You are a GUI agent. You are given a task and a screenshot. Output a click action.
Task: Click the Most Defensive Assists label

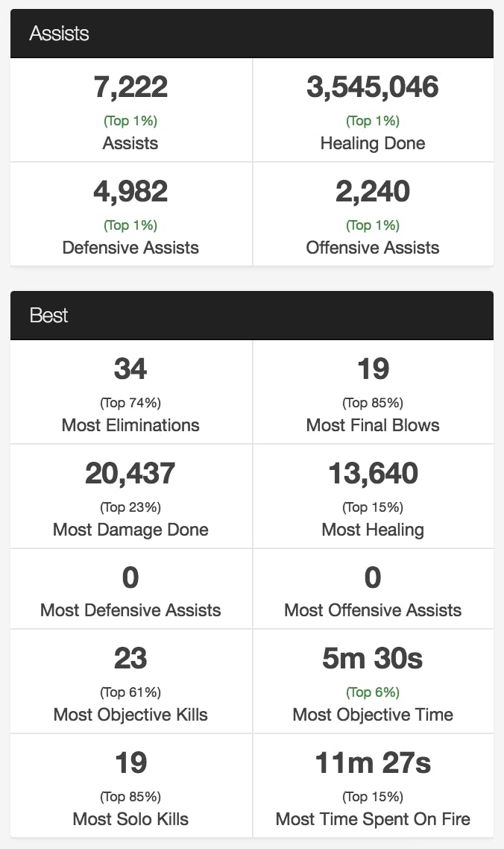130,610
